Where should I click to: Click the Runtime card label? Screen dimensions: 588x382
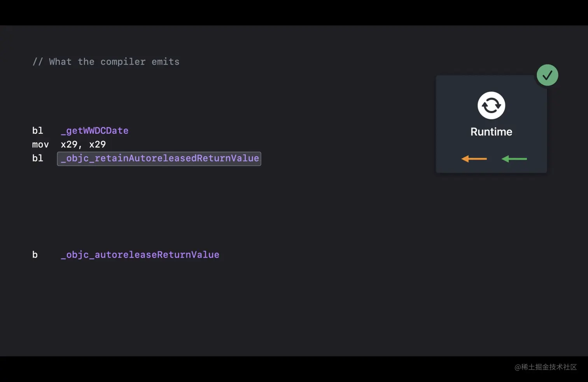[x=491, y=132]
